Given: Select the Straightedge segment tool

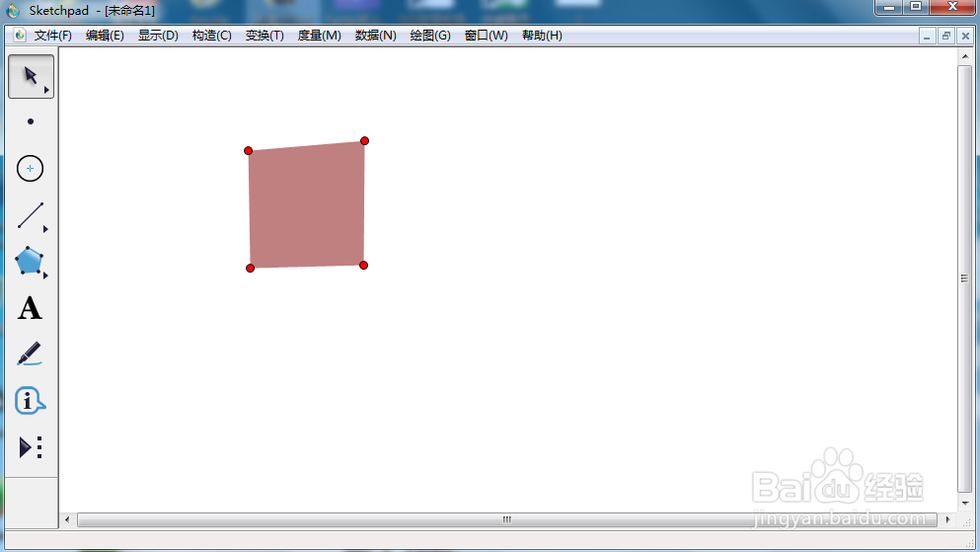Looking at the screenshot, I should (30, 215).
